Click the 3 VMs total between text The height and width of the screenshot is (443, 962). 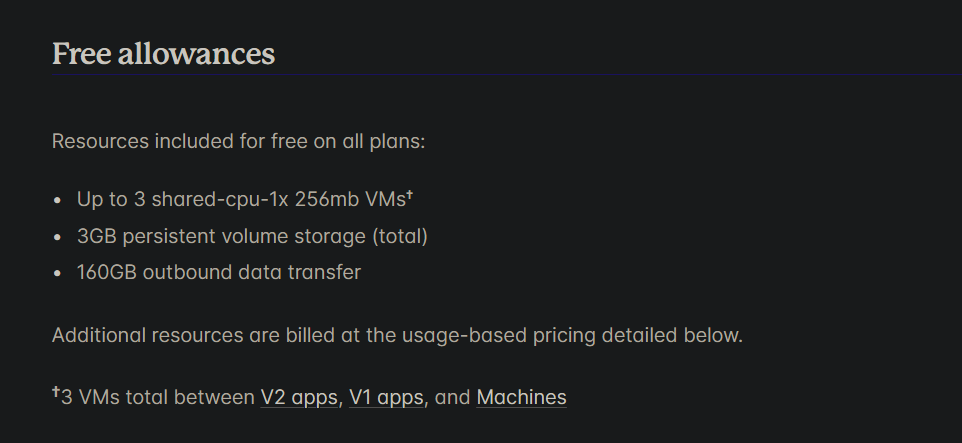(158, 398)
